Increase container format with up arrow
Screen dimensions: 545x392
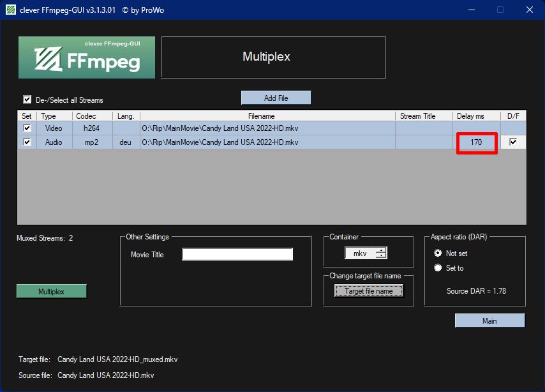point(381,250)
